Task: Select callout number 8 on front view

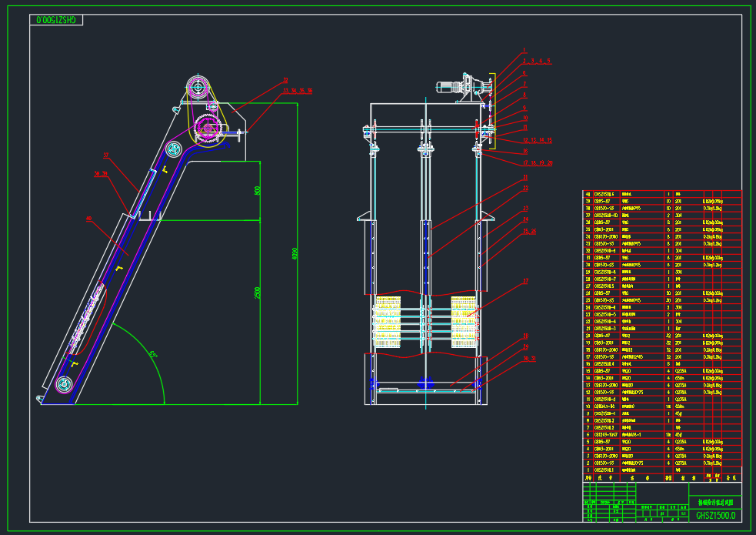Action: [525, 95]
